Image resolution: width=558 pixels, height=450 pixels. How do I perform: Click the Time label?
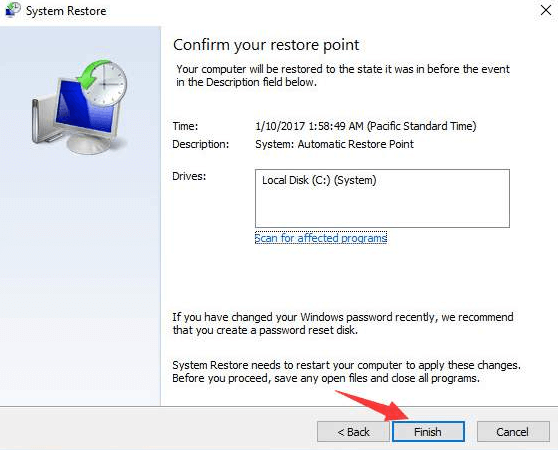coord(185,126)
